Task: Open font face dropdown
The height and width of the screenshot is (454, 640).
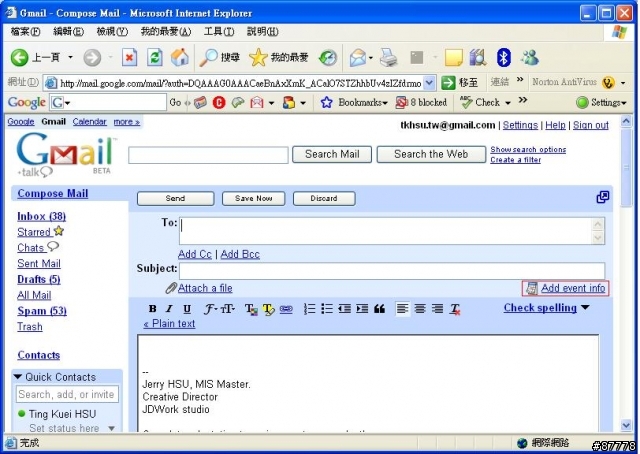Action: (x=211, y=309)
